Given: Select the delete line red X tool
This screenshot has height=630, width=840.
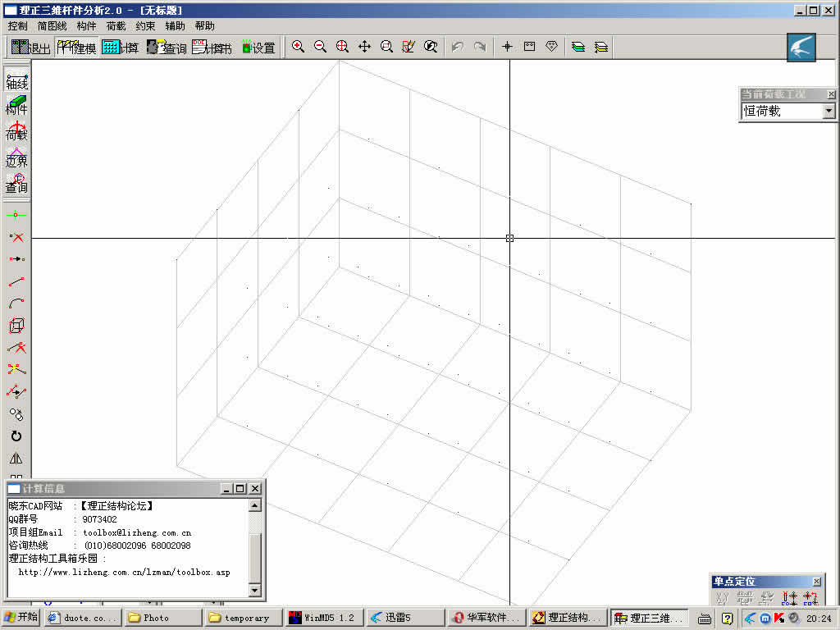Looking at the screenshot, I should tap(16, 348).
